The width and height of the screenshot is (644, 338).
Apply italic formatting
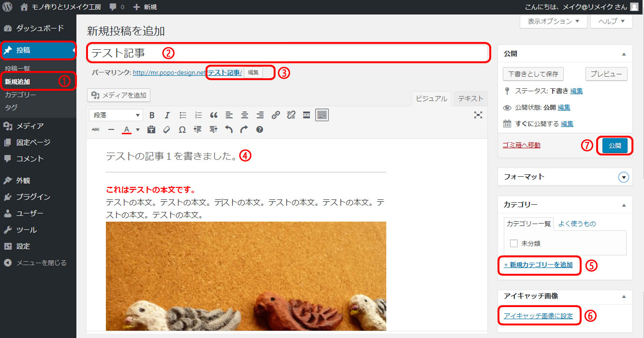tap(167, 115)
